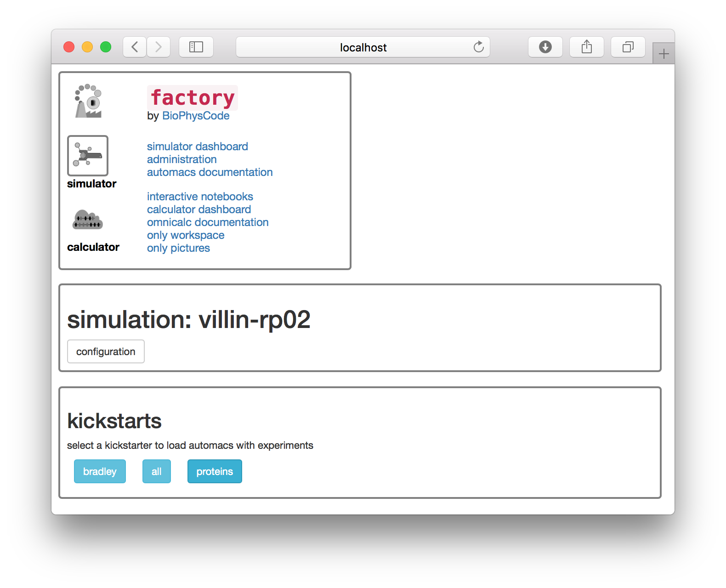Click the configuration button

[x=106, y=351]
